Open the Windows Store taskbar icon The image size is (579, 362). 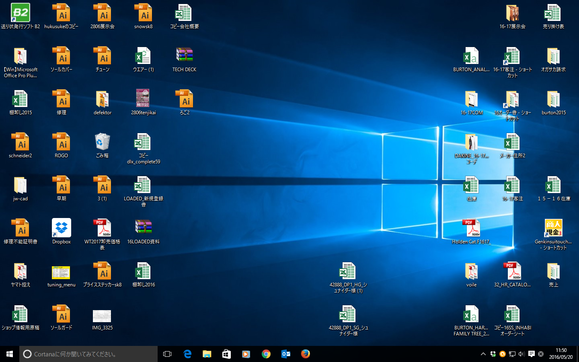point(226,354)
